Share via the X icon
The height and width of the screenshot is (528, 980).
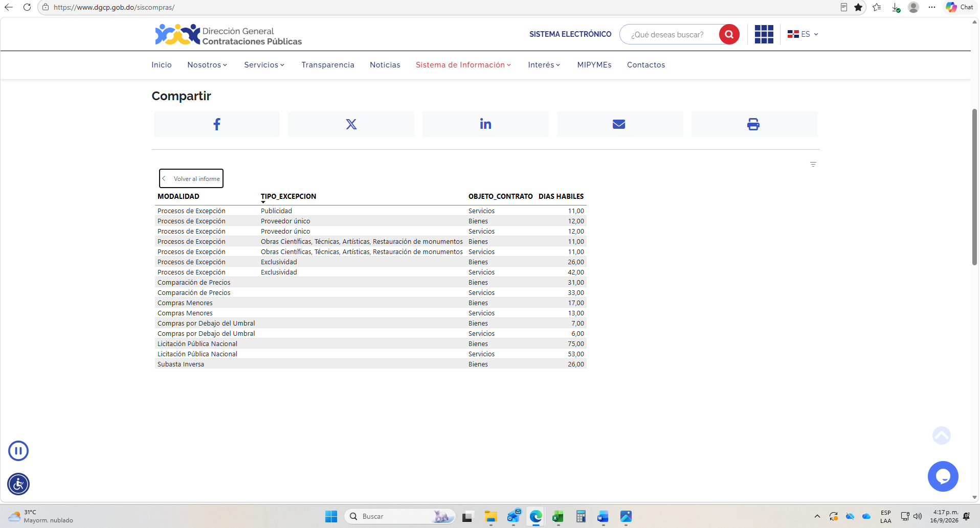(351, 124)
